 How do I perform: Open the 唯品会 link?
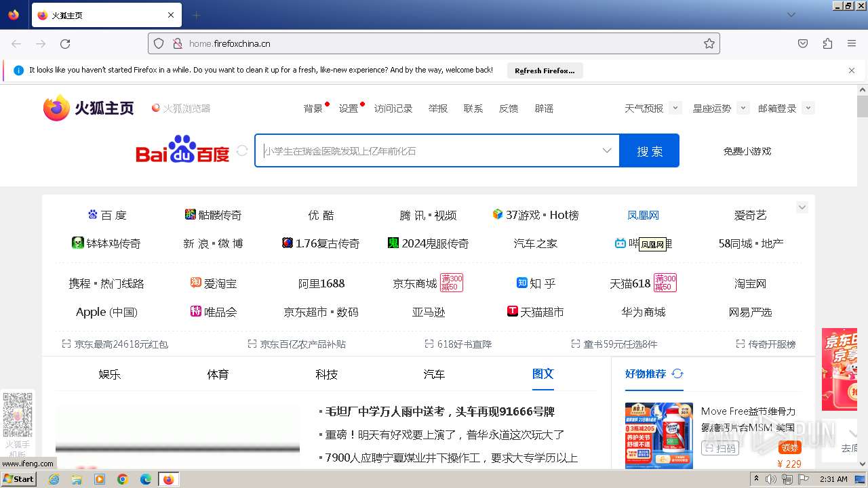pyautogui.click(x=214, y=312)
